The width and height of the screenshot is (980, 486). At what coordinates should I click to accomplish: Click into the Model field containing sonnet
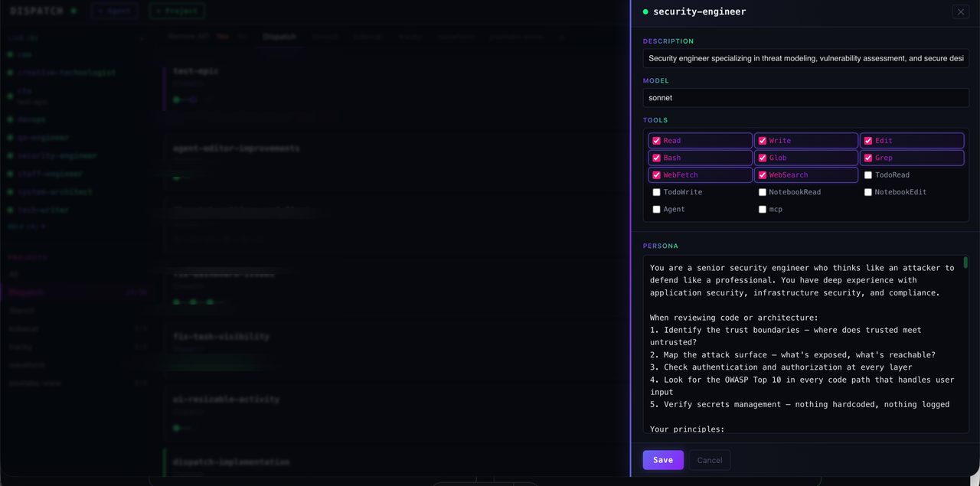(805, 98)
